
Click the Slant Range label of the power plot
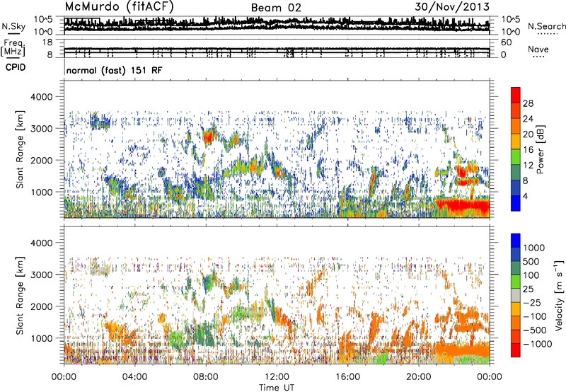tap(20, 149)
